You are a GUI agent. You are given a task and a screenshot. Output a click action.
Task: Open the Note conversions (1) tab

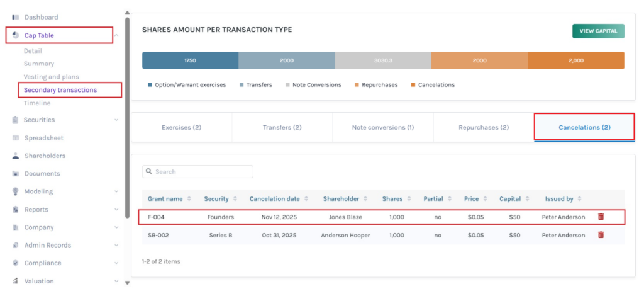pyautogui.click(x=382, y=128)
